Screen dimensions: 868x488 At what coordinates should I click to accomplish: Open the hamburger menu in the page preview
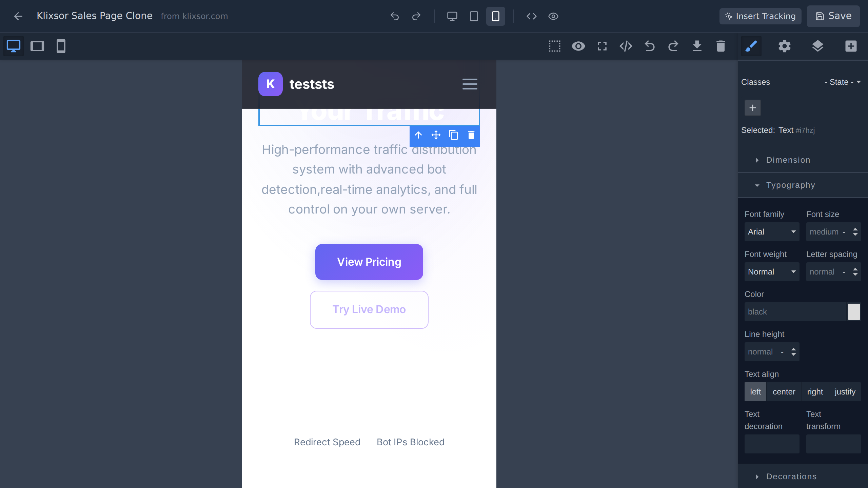[470, 84]
